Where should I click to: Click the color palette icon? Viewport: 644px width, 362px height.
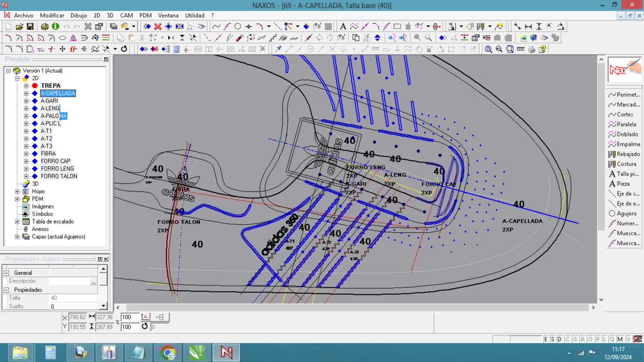tap(125, 27)
